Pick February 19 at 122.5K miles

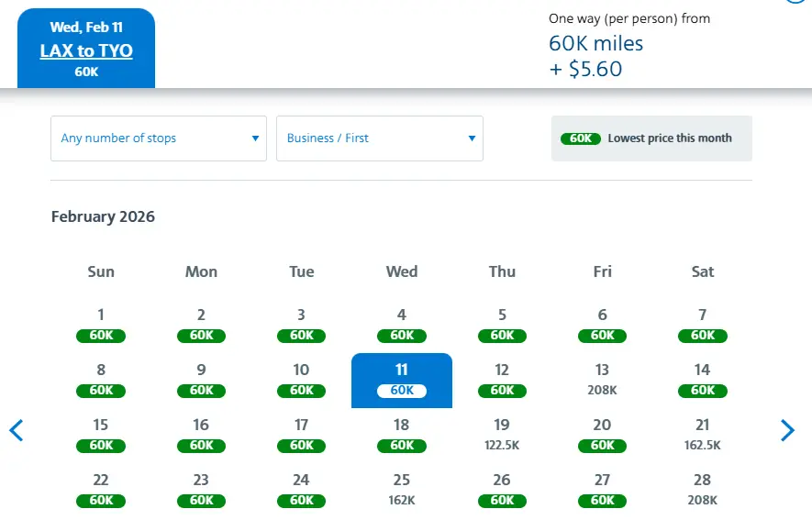502,435
